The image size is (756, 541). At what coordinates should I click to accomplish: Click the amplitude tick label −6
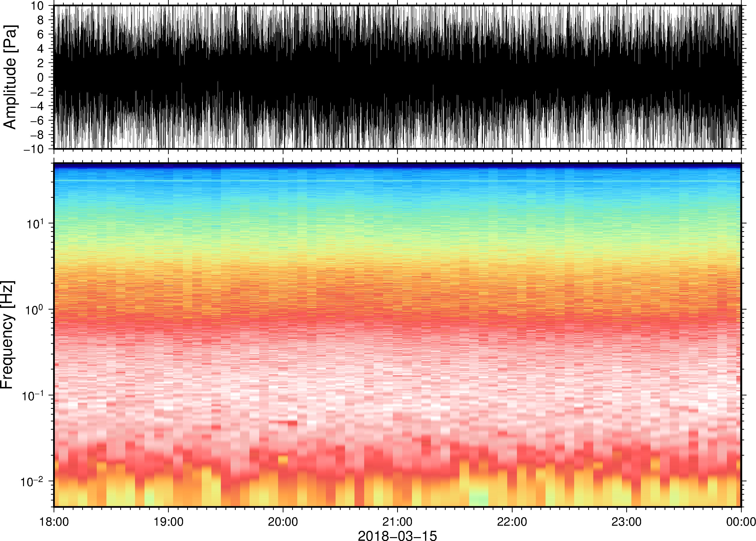(37, 120)
